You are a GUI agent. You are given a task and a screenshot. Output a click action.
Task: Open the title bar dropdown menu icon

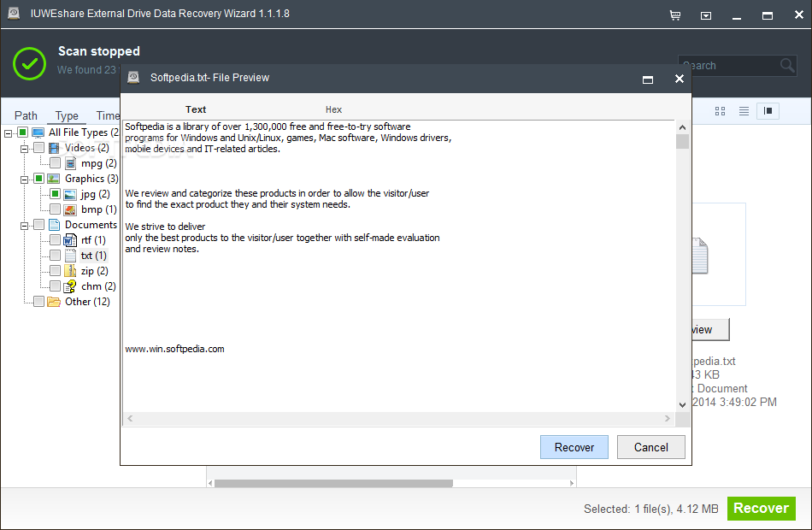(706, 15)
